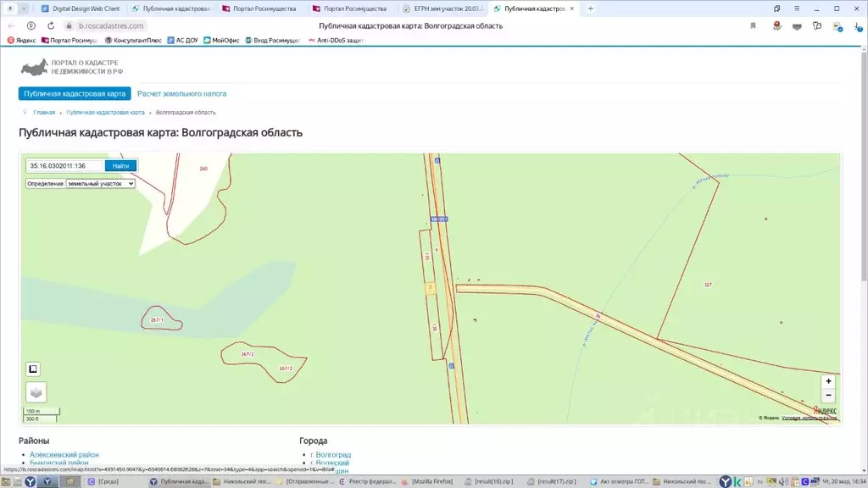The height and width of the screenshot is (488, 868).
Task: Click the home icon in breadcrumbs
Action: [x=25, y=112]
